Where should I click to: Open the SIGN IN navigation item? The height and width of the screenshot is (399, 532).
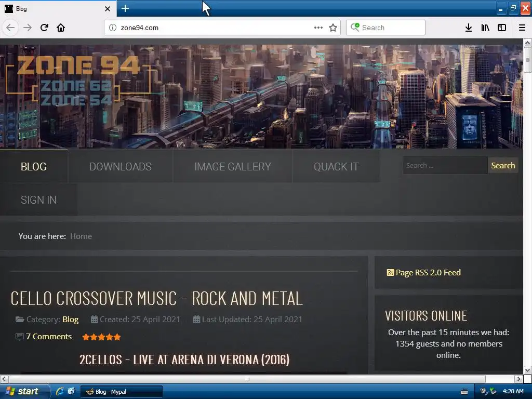click(38, 200)
